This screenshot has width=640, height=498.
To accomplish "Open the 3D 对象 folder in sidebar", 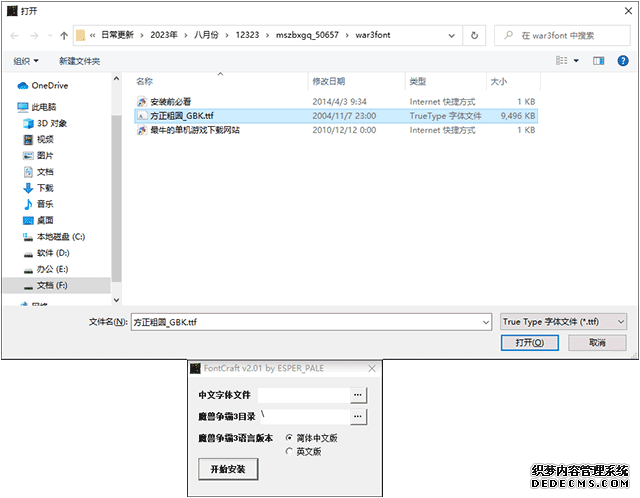I will [51, 123].
